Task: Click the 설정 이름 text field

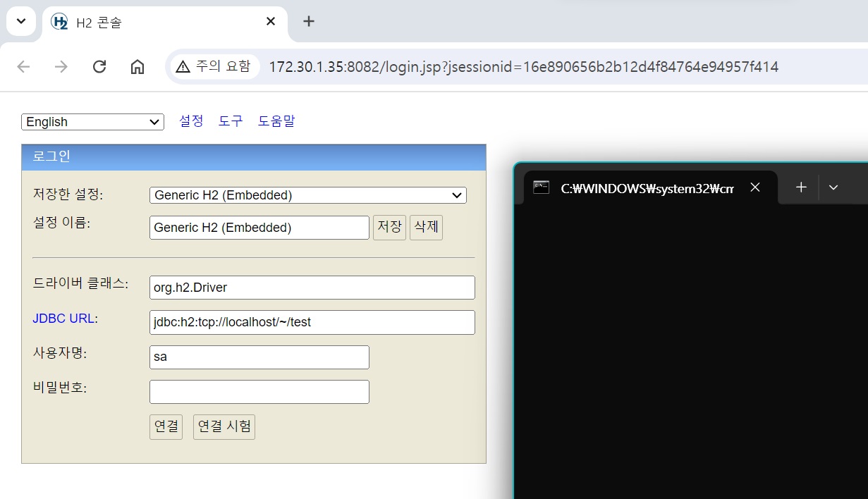Action: [259, 228]
